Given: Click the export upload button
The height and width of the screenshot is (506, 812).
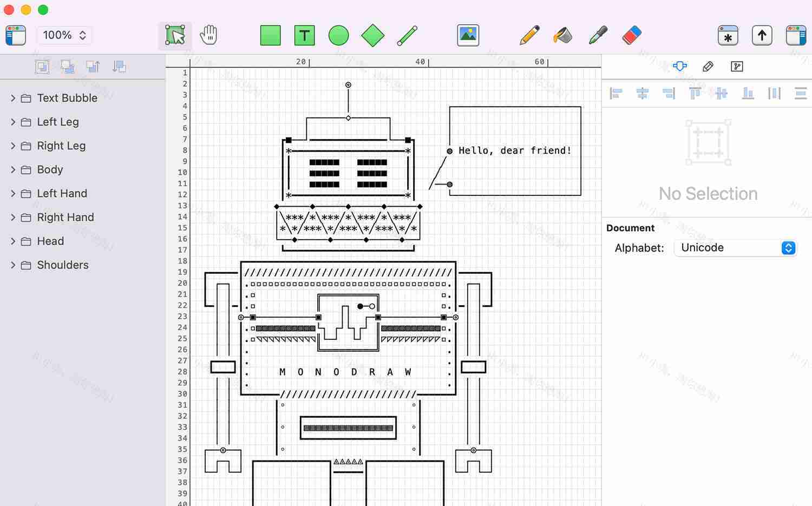Looking at the screenshot, I should [762, 35].
